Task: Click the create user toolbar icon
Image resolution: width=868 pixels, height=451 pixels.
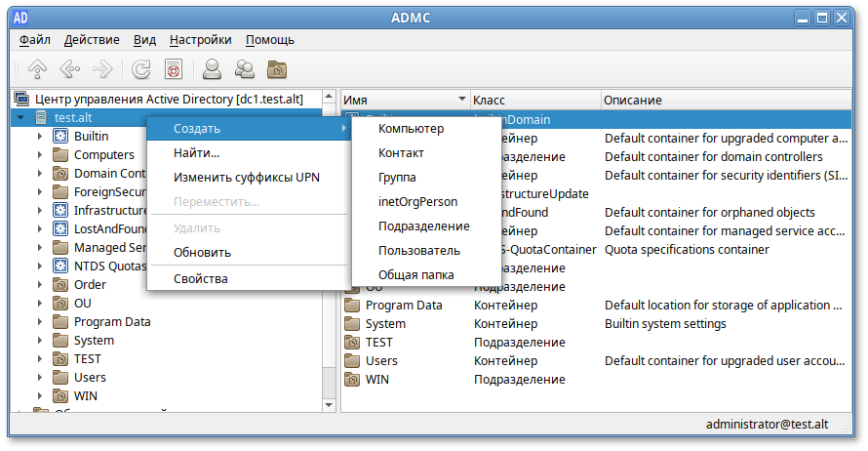Action: 212,69
